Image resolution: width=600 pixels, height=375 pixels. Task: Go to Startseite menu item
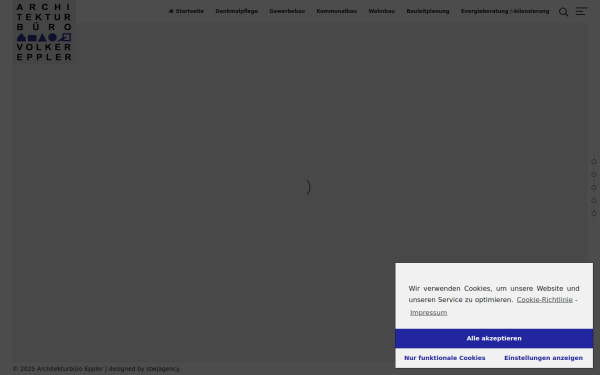click(x=186, y=11)
